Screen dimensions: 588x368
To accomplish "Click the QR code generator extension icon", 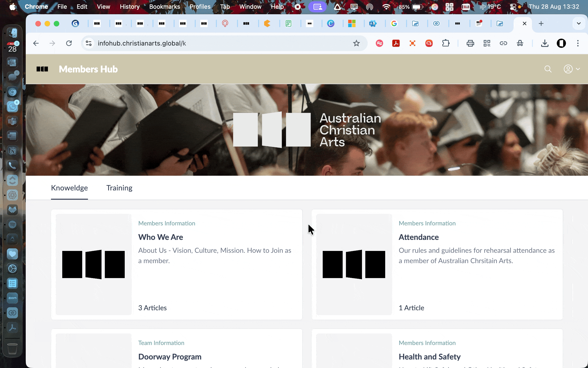I will [487, 43].
